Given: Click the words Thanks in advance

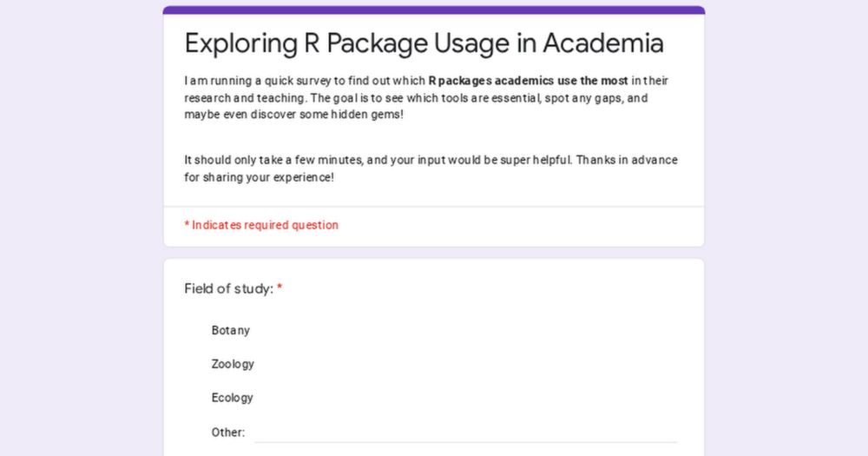Looking at the screenshot, I should [x=627, y=160].
